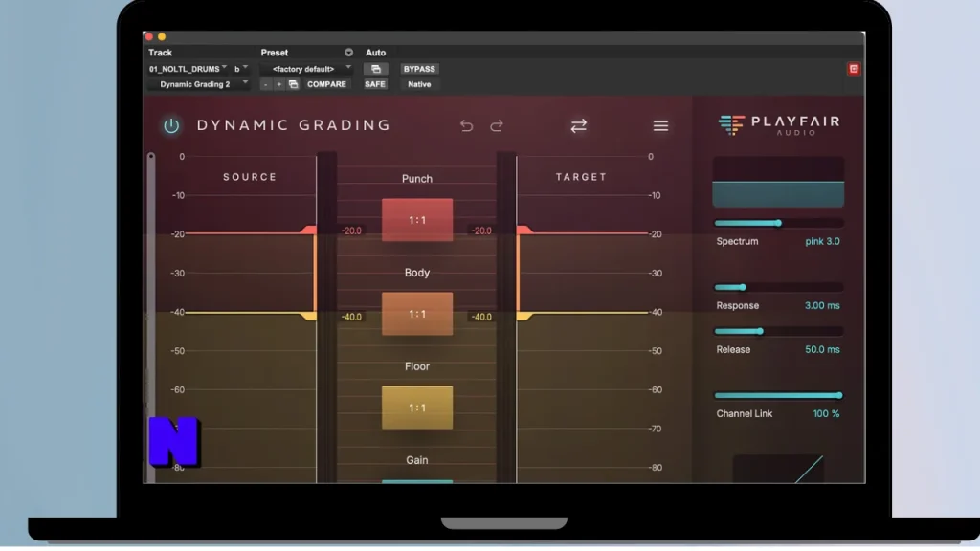Click the Auto header label
This screenshot has width=980, height=551.
click(375, 53)
